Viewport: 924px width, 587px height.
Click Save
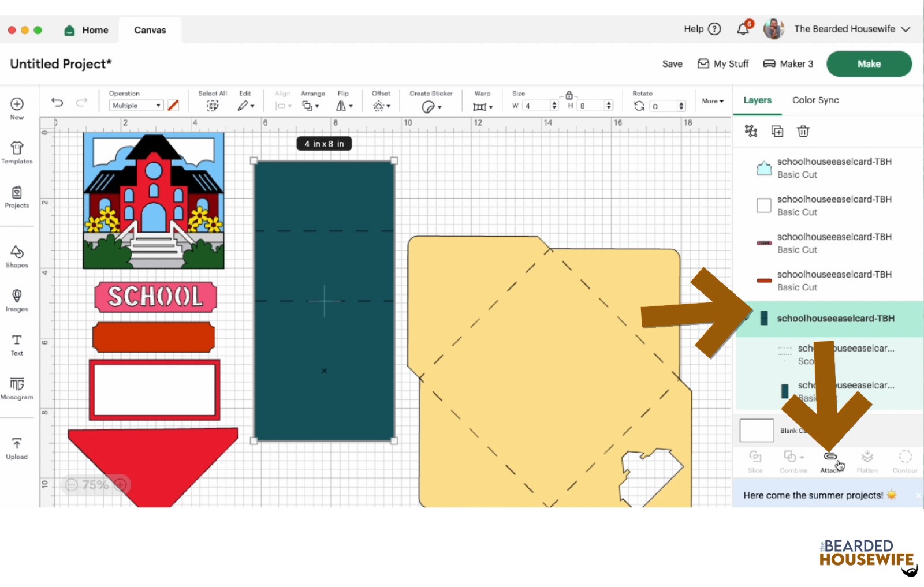pos(672,64)
